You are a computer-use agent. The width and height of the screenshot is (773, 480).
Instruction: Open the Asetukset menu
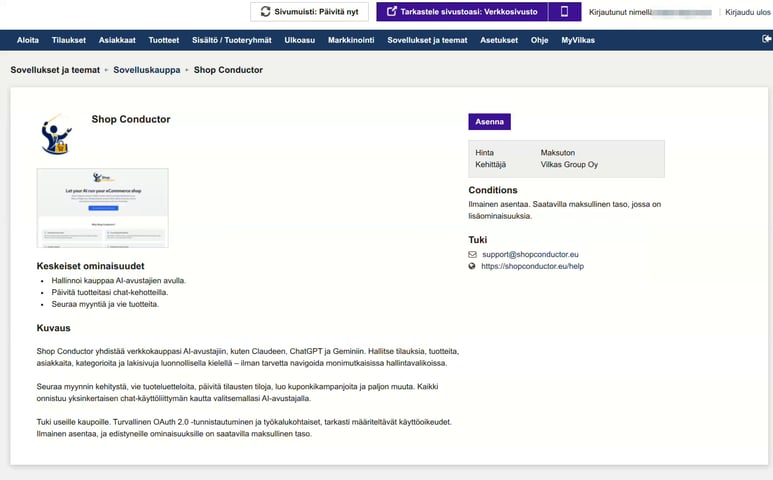pyautogui.click(x=499, y=40)
